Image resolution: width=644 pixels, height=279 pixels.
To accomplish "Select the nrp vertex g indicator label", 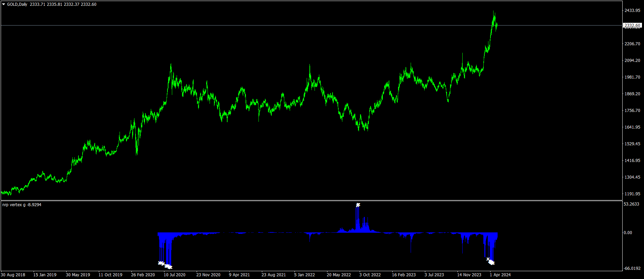I will (14, 205).
